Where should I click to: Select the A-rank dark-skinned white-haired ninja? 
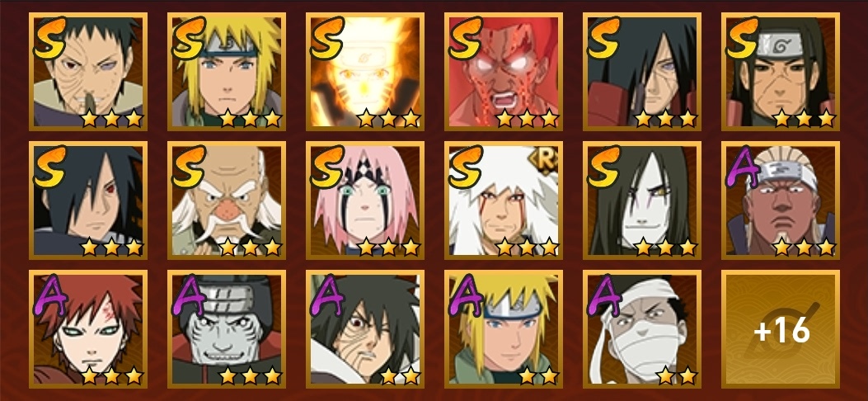[781, 200]
